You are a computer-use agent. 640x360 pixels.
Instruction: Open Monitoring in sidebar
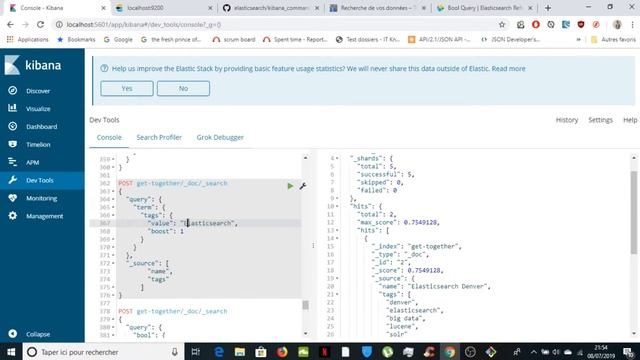click(41, 198)
